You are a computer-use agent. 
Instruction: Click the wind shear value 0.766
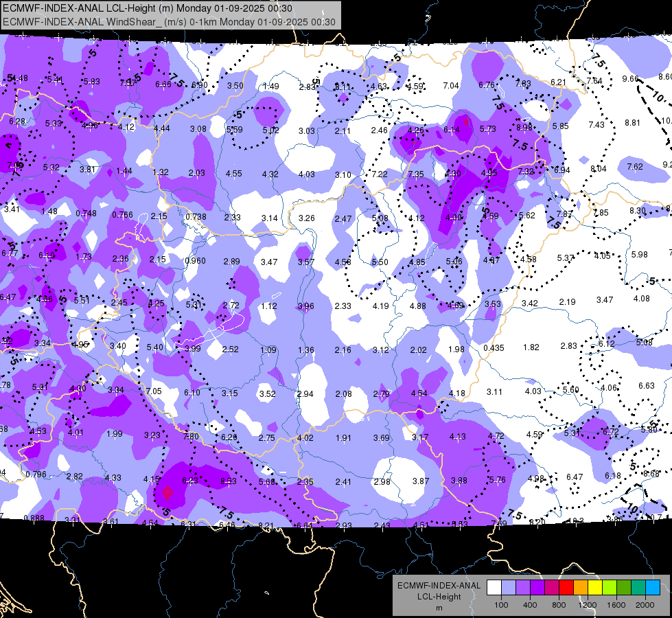123,214
